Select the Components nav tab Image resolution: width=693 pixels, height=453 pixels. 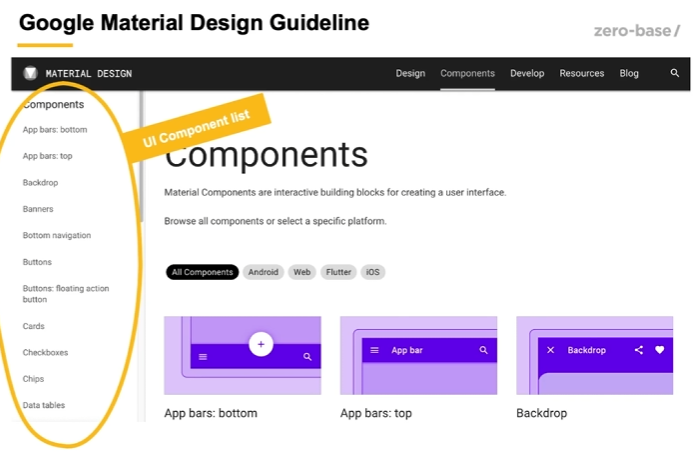[467, 73]
